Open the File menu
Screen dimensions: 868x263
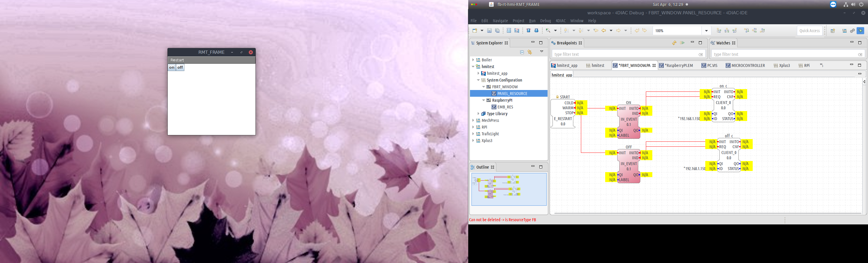click(x=474, y=21)
